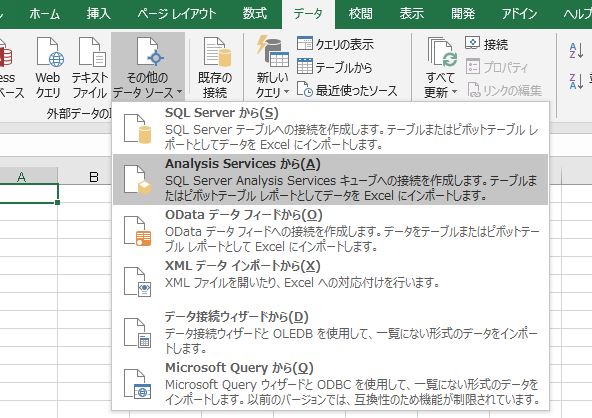Switch to the ホーム tab
Screen dimensions: 592x418
45,14
